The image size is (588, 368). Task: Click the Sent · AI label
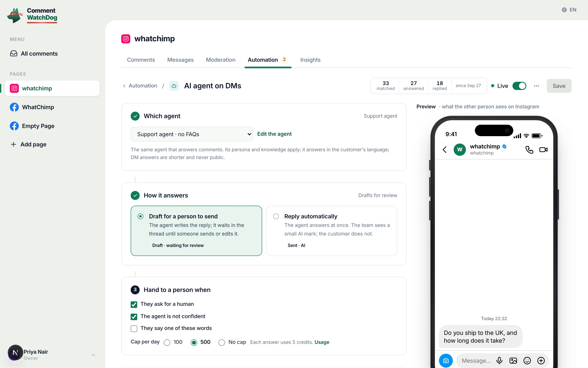click(x=296, y=245)
